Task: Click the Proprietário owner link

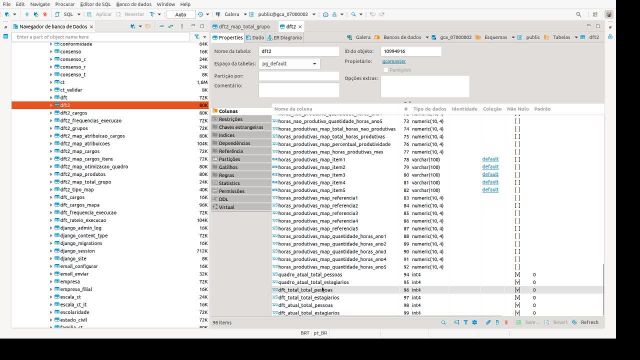Action: tap(394, 61)
